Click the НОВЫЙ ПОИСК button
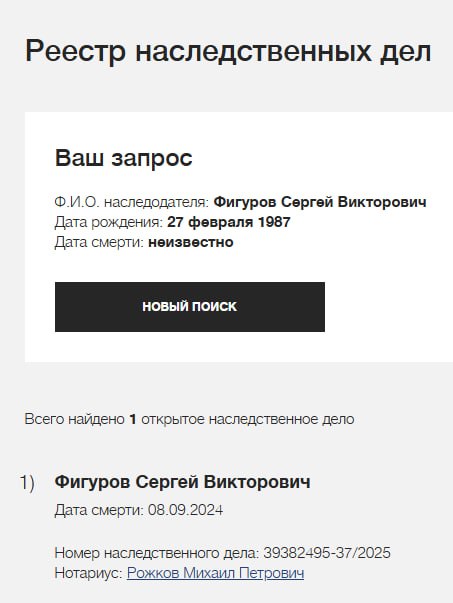 (190, 307)
